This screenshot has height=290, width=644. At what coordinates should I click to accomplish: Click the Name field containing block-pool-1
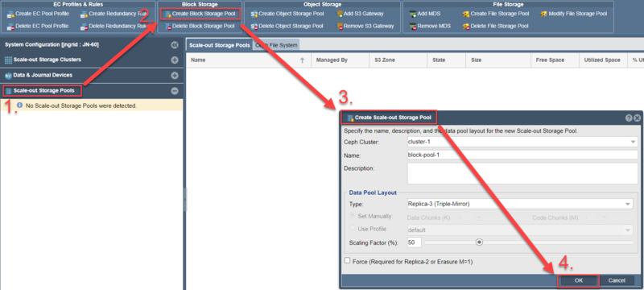522,155
